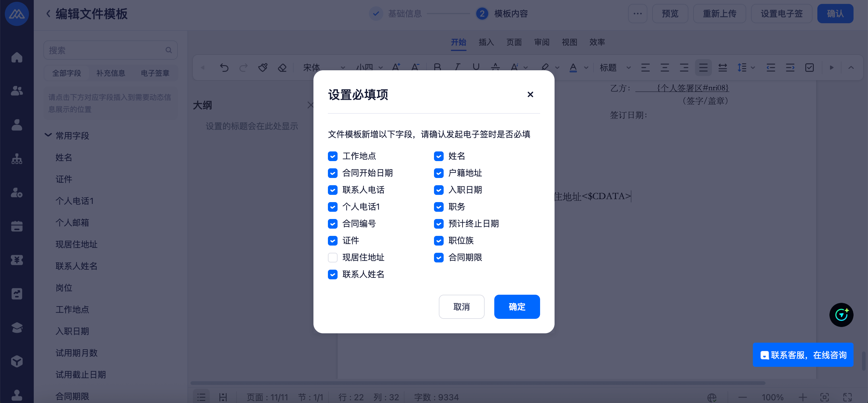
Task: Open the 标题 style dropdown
Action: point(615,68)
